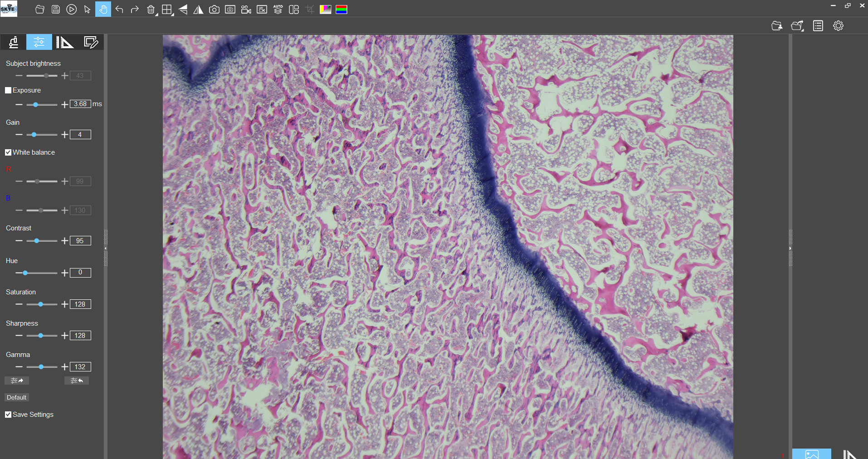The width and height of the screenshot is (868, 459).
Task: Open the settings gear icon
Action: point(838,26)
